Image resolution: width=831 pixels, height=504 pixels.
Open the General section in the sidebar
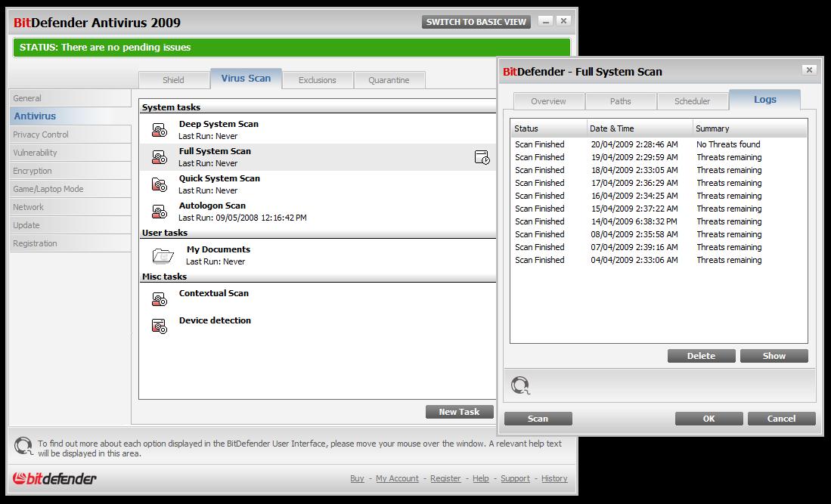pyautogui.click(x=70, y=98)
